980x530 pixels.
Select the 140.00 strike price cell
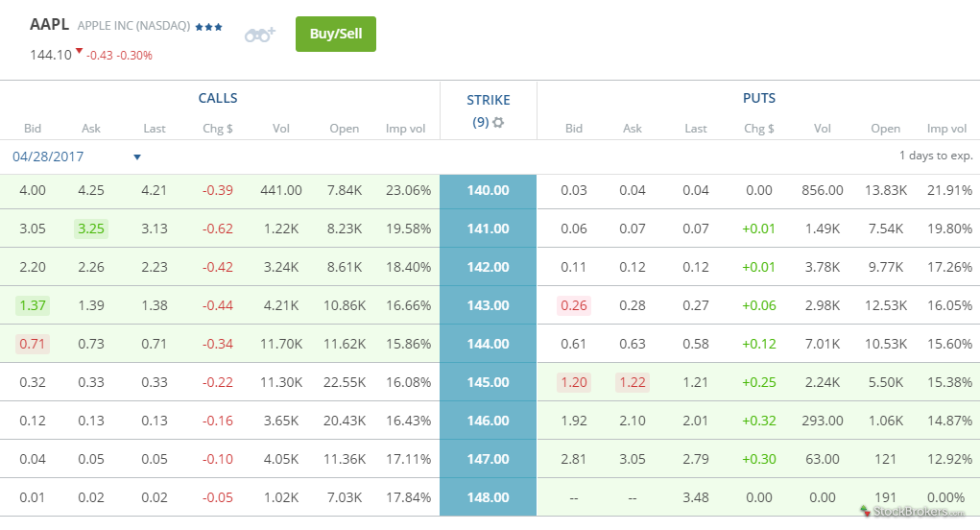pyautogui.click(x=489, y=191)
